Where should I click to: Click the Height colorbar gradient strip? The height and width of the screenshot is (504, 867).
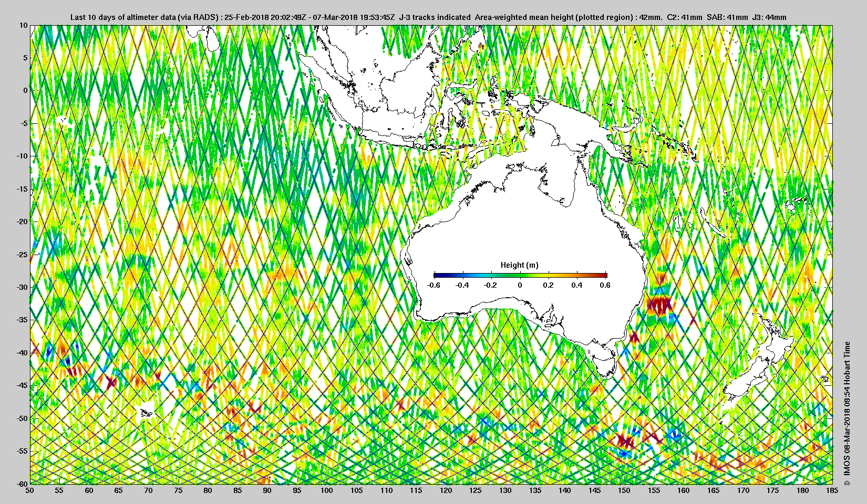click(x=520, y=275)
